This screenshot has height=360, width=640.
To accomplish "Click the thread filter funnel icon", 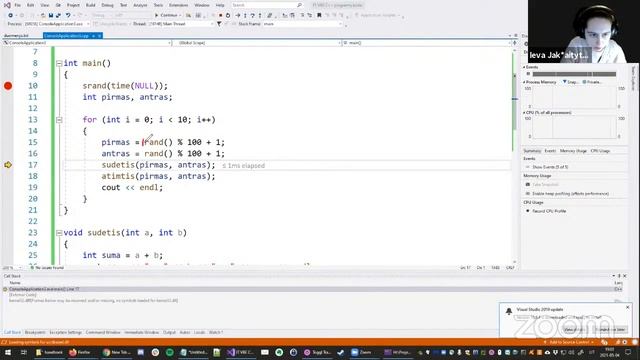I will coord(219,24).
